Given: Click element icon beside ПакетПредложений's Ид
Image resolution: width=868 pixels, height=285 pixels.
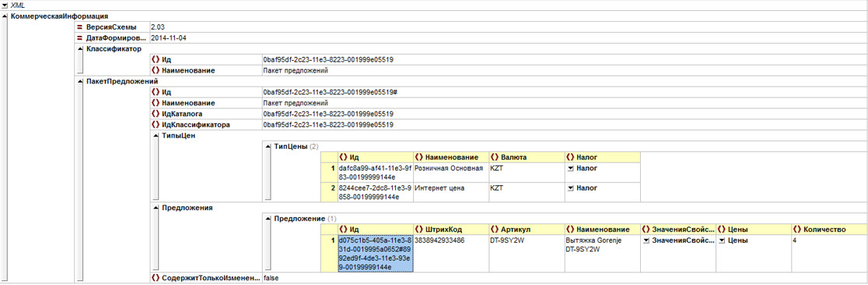Looking at the screenshot, I should point(155,92).
